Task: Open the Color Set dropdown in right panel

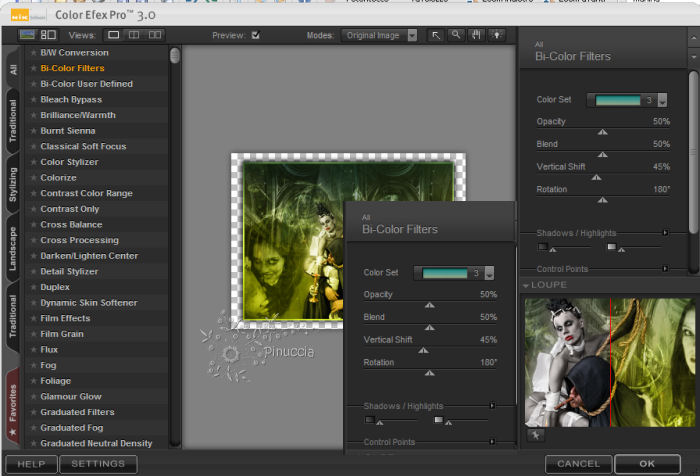Action: 662,100
